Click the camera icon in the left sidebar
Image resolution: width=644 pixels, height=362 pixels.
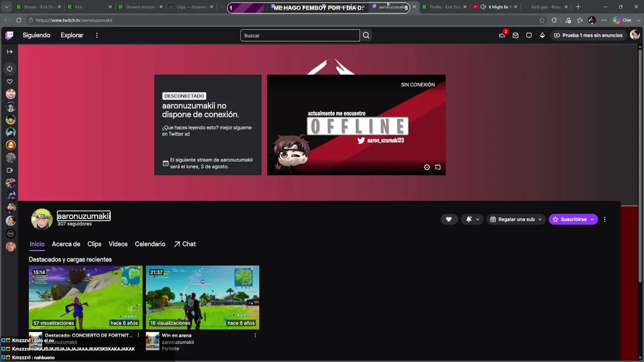10,170
